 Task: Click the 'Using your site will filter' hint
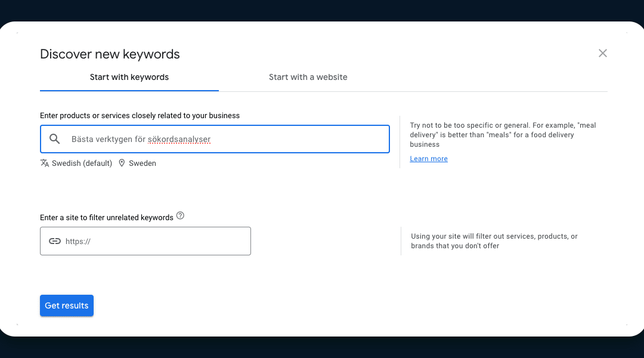tap(494, 241)
